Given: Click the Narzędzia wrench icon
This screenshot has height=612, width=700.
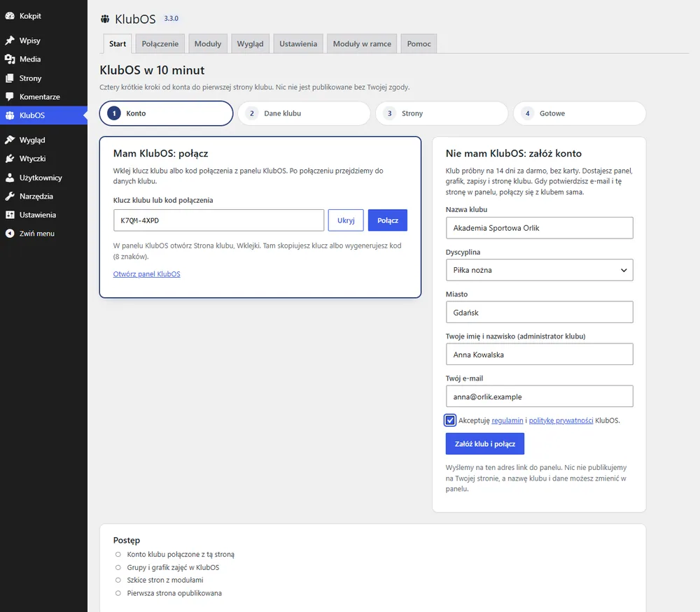Looking at the screenshot, I should pos(10,197).
